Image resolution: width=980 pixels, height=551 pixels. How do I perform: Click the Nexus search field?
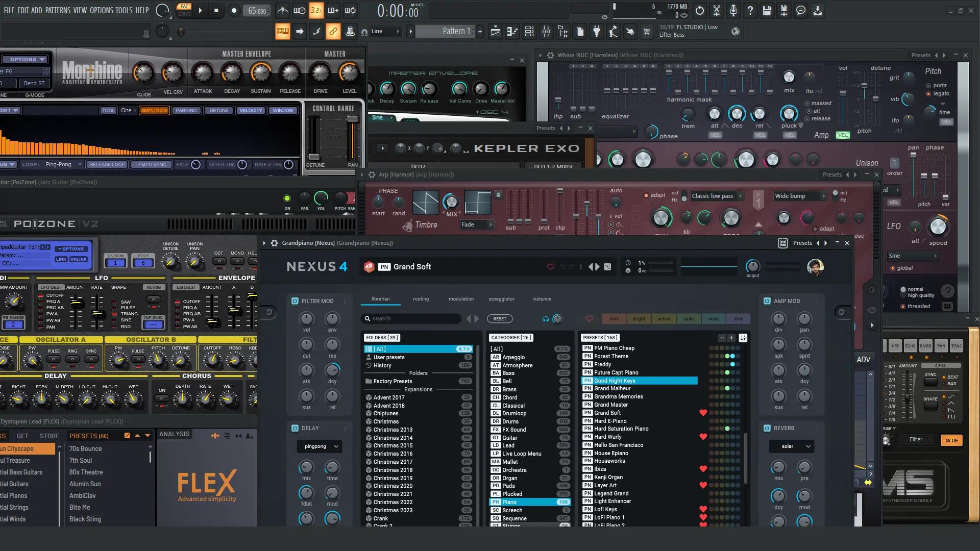click(x=411, y=319)
